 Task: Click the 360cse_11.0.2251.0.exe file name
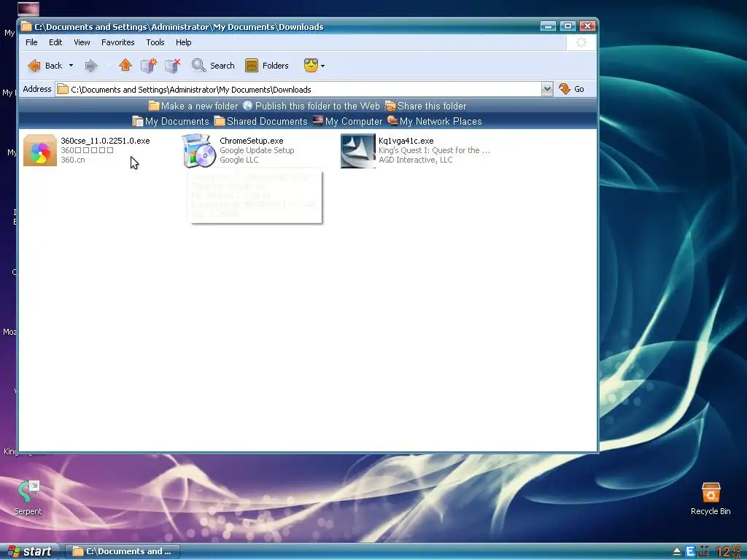[x=105, y=141]
